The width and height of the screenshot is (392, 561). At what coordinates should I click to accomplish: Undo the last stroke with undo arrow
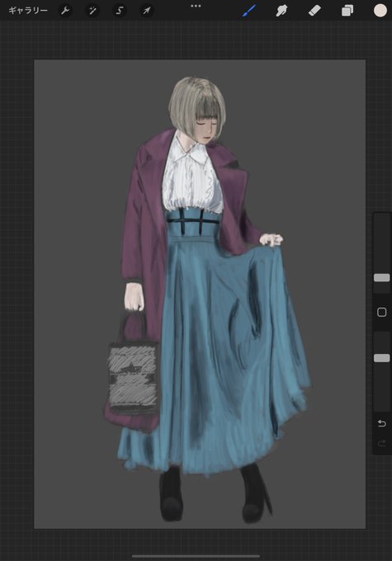[382, 423]
